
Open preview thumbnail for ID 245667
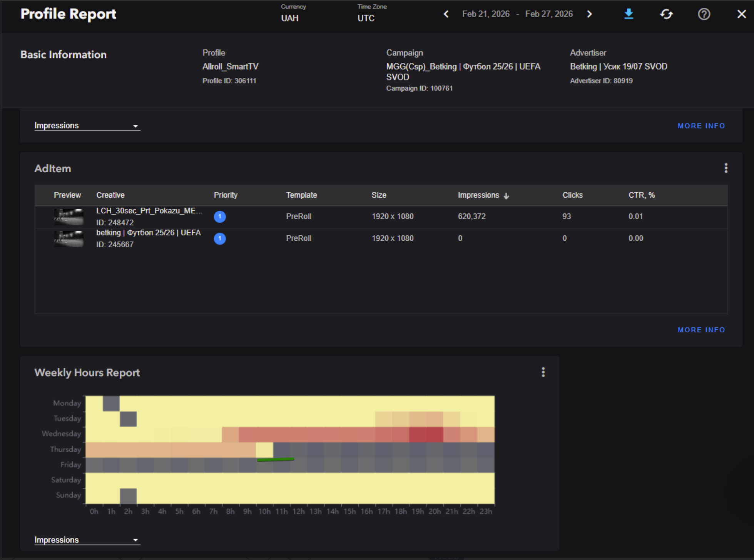point(69,239)
